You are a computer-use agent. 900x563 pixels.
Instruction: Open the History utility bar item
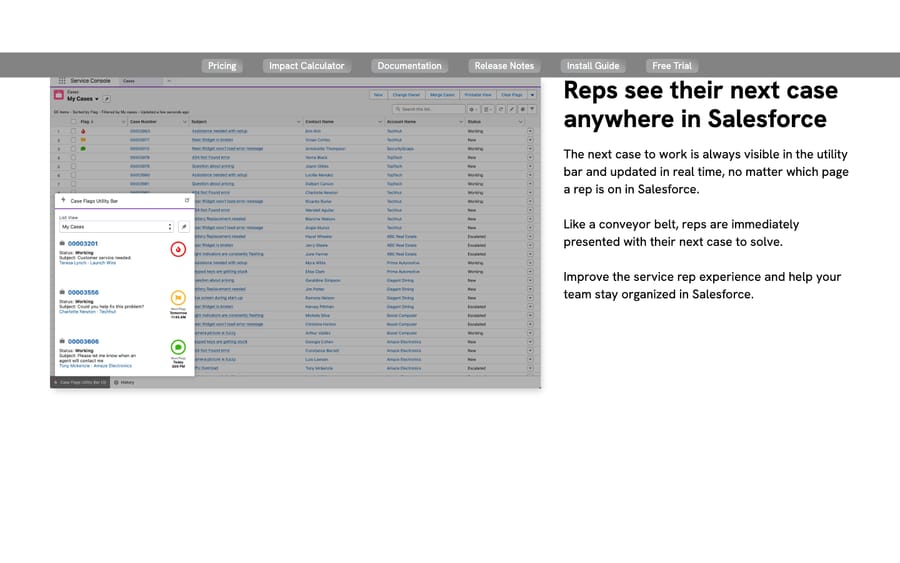125,382
